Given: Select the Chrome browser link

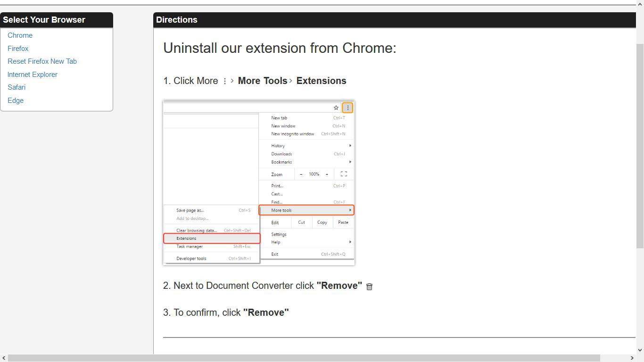Looking at the screenshot, I should point(20,35).
